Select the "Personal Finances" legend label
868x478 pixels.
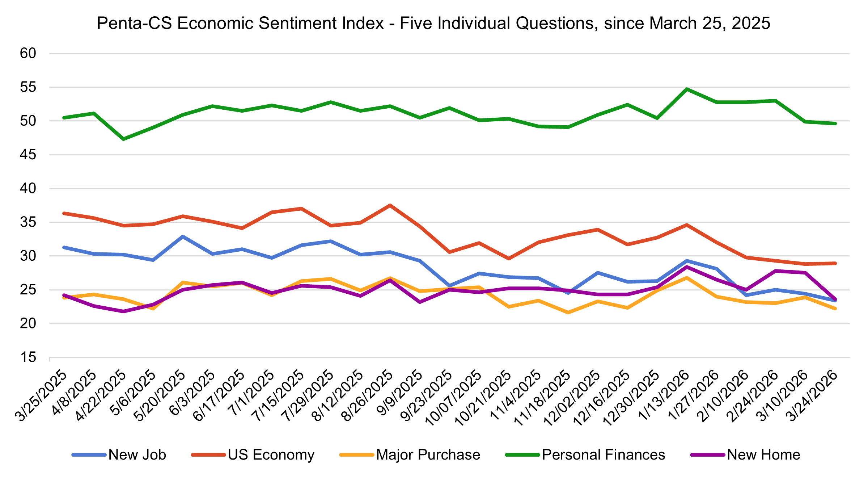604,455
